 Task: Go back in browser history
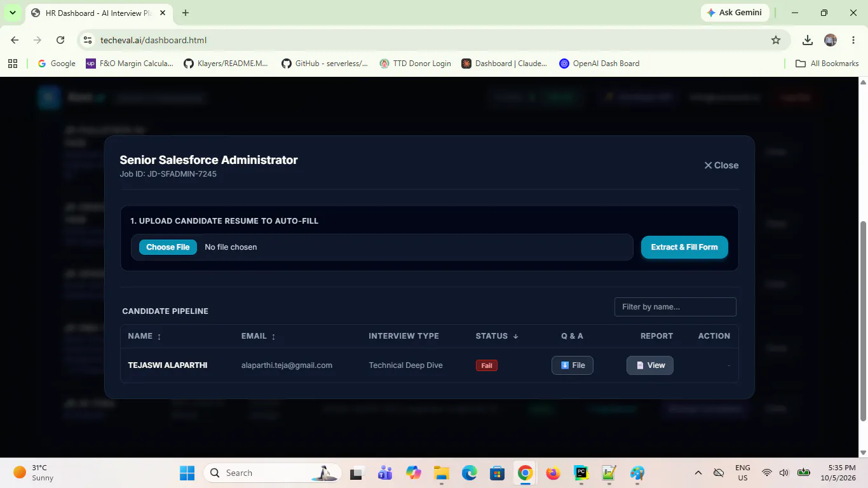[15, 40]
